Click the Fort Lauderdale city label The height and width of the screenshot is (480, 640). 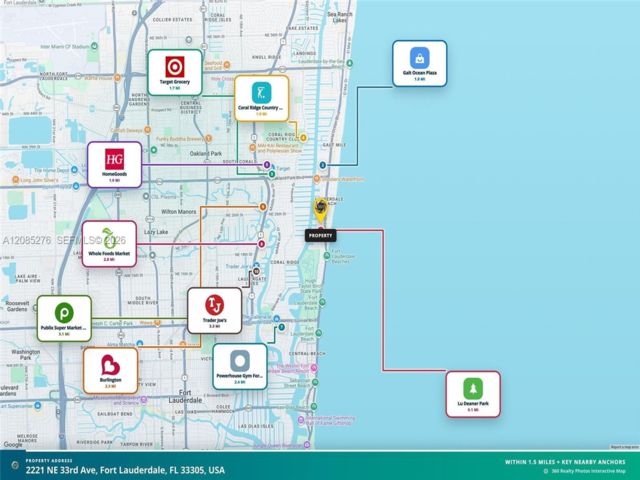coord(185,396)
